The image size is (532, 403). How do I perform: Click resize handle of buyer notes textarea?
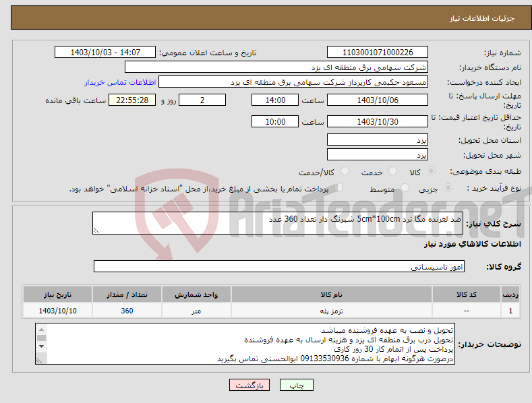39,361
